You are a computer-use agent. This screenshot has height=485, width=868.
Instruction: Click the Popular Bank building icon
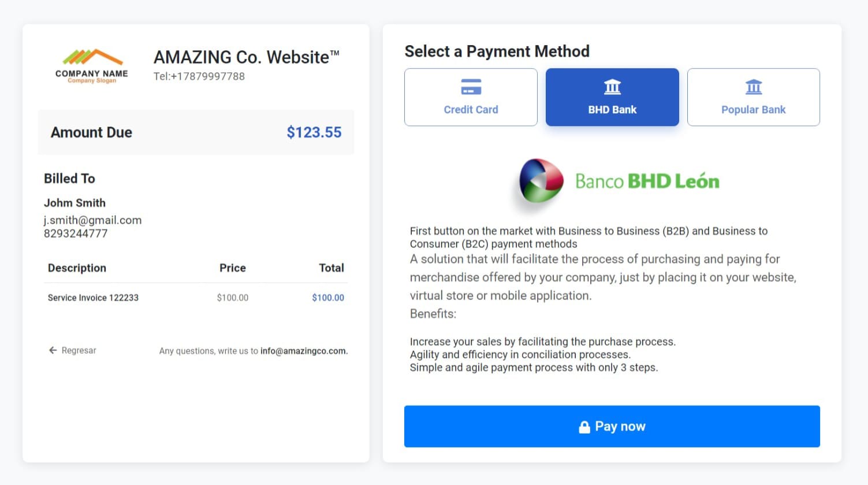(753, 87)
